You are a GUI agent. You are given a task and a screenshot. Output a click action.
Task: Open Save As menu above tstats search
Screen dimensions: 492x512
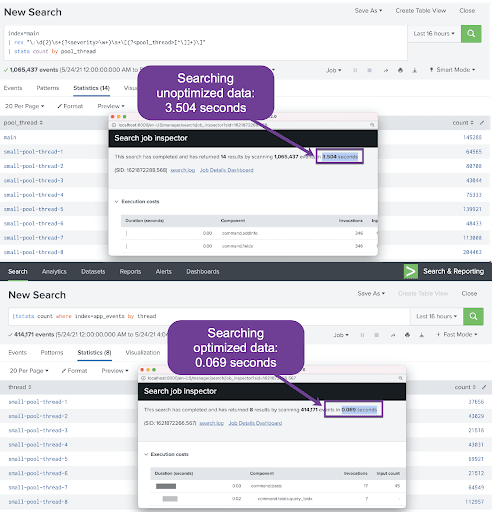(371, 294)
